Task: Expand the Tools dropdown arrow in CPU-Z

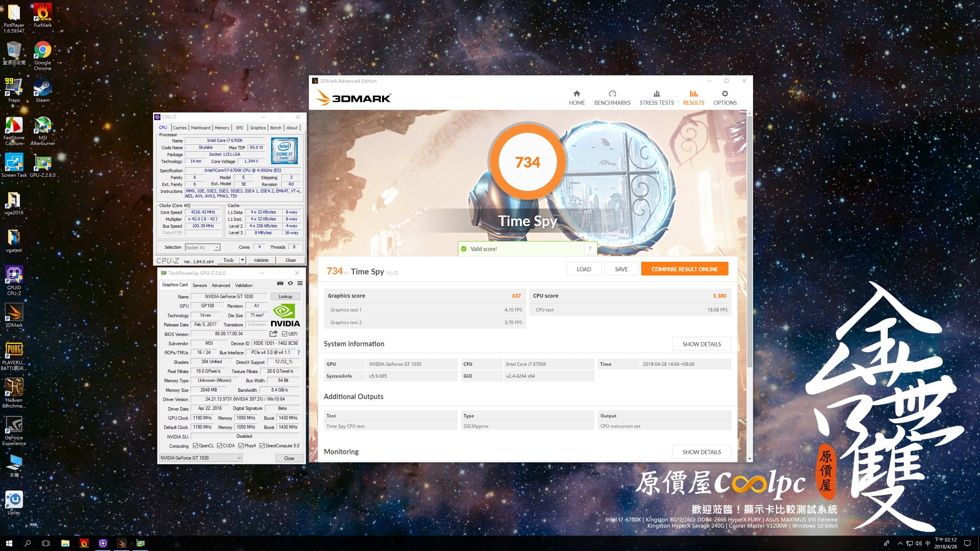Action: pyautogui.click(x=242, y=260)
